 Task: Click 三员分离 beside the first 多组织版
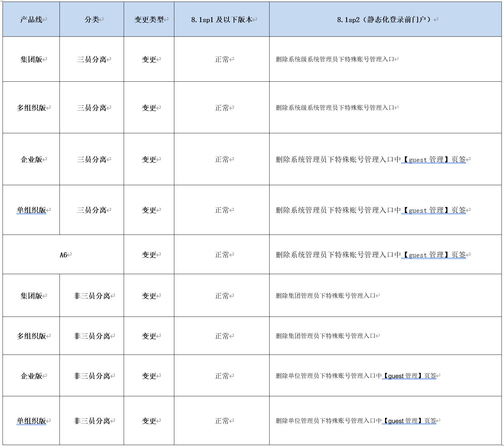point(92,108)
